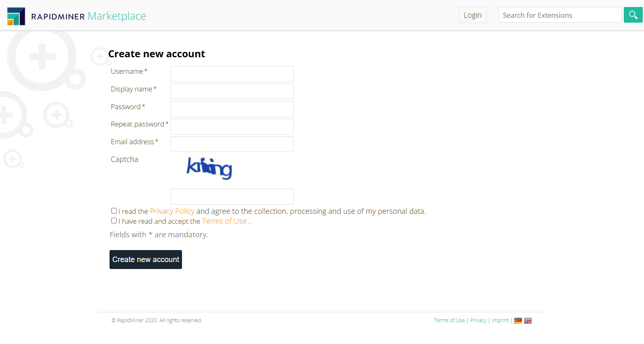The width and height of the screenshot is (644, 344).
Task: Open the footer Terms of Use link
Action: tap(449, 320)
